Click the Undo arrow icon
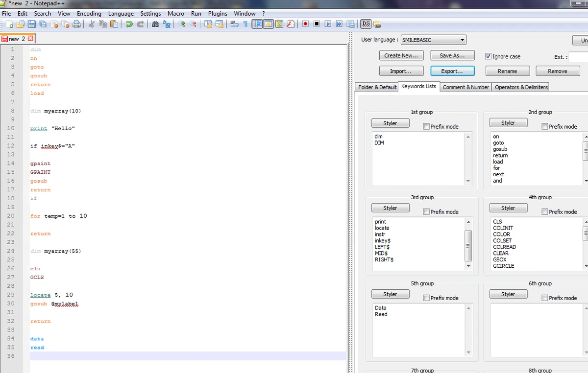 pos(129,23)
